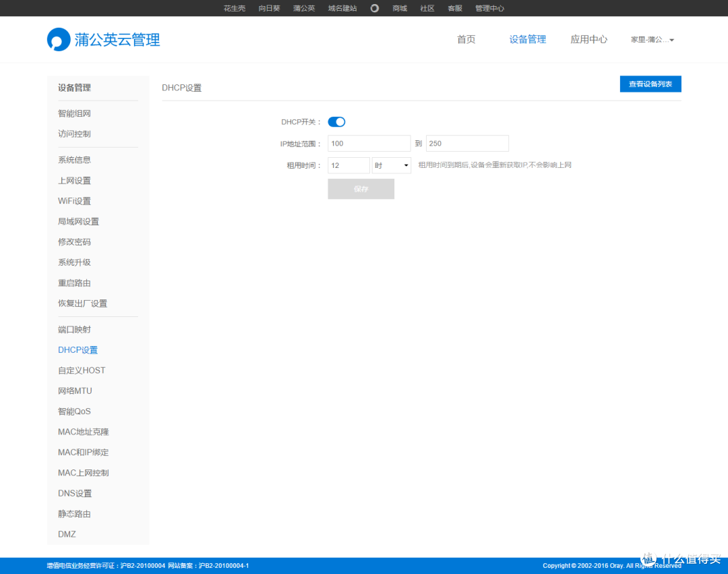
Task: Select MAC上网控制 in the sidebar
Action: 83,473
